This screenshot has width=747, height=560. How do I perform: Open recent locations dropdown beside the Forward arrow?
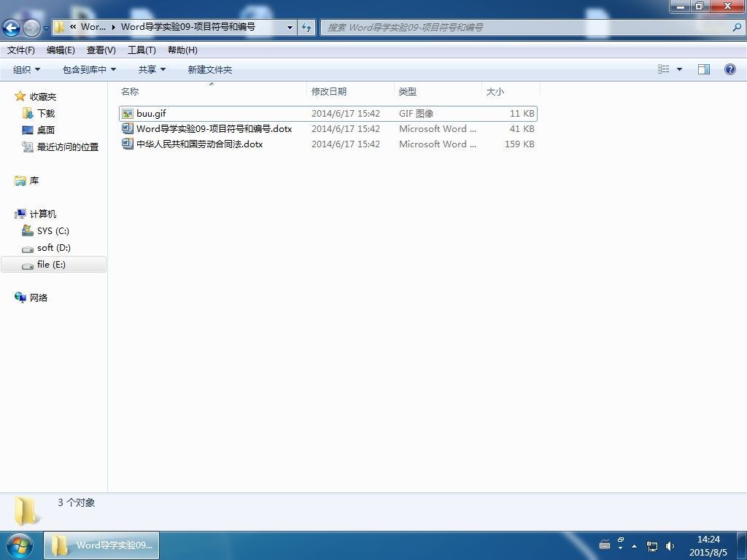point(46,28)
